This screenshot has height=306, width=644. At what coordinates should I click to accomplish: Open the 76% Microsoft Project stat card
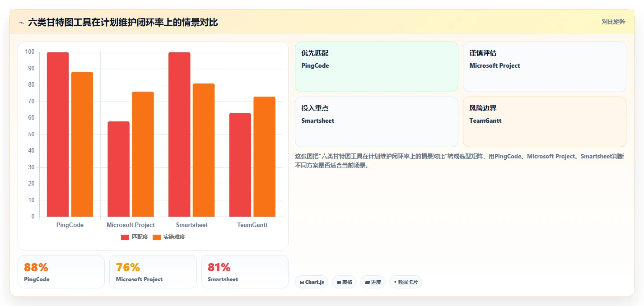[153, 272]
